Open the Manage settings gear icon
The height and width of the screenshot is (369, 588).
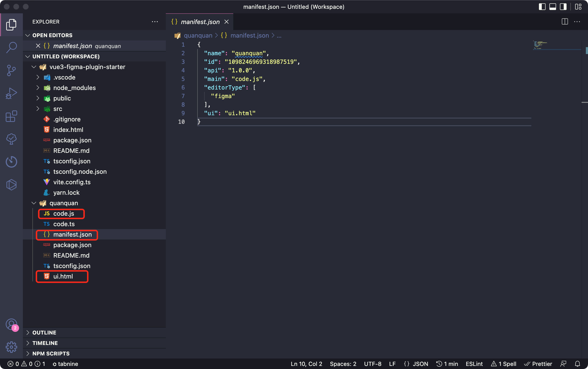[x=11, y=347]
